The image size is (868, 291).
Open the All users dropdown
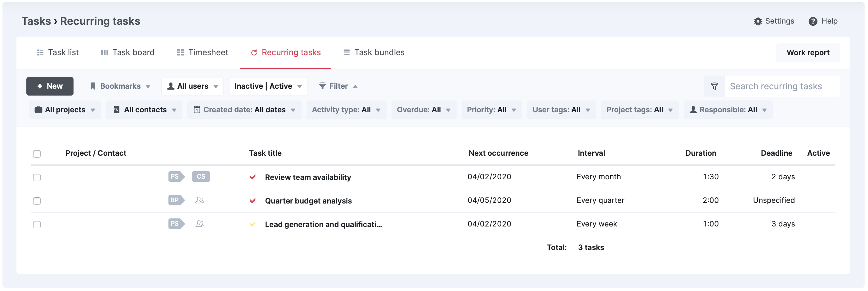192,86
